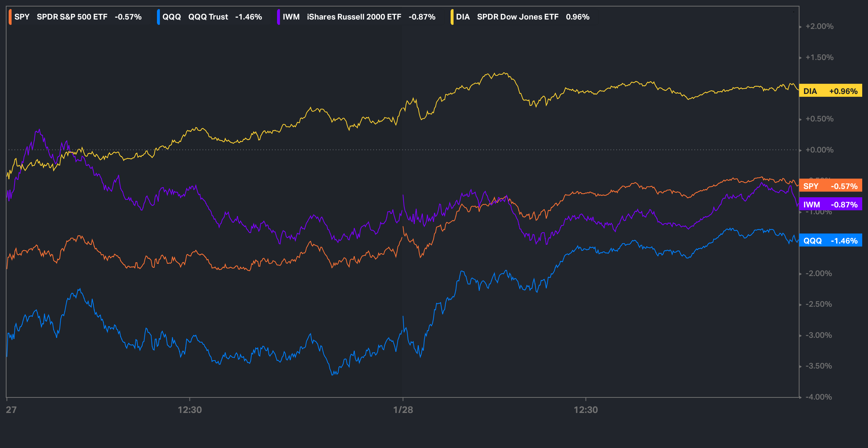Click the -2.00% axis label
868x448 pixels.
[819, 273]
